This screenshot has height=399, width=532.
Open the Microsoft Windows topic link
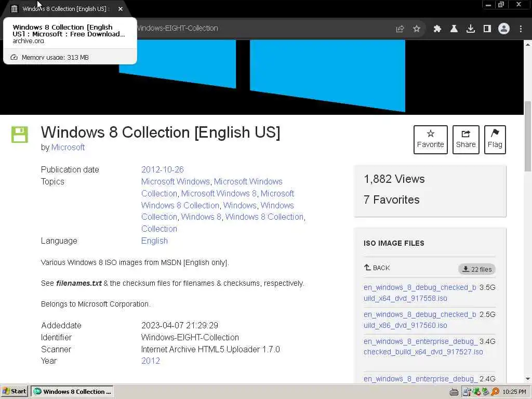tap(176, 181)
